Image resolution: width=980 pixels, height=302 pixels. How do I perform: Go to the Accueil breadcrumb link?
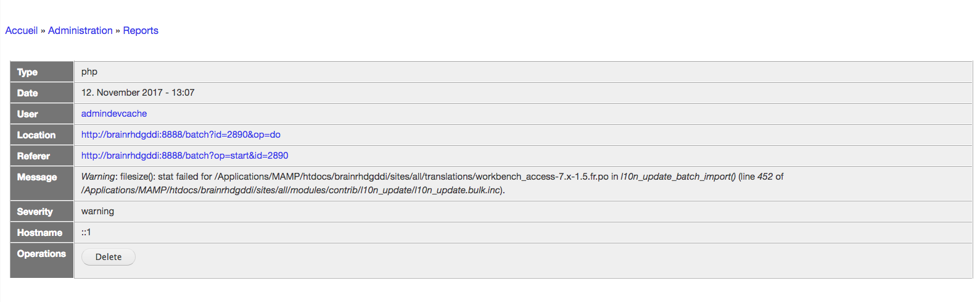click(x=22, y=30)
